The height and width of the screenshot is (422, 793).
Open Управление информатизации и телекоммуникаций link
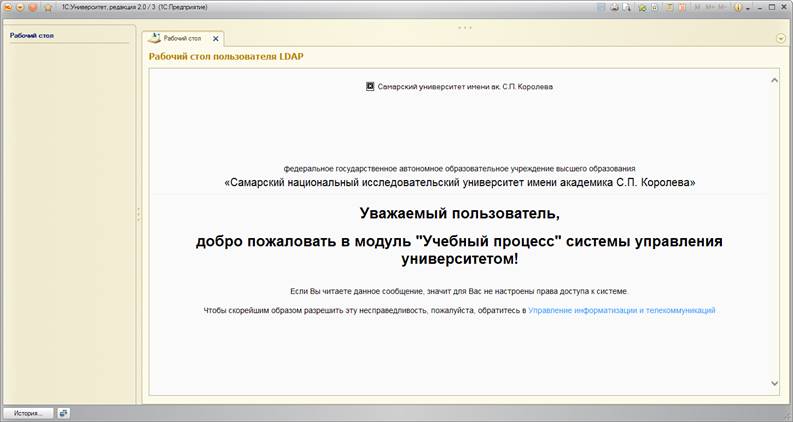point(621,311)
